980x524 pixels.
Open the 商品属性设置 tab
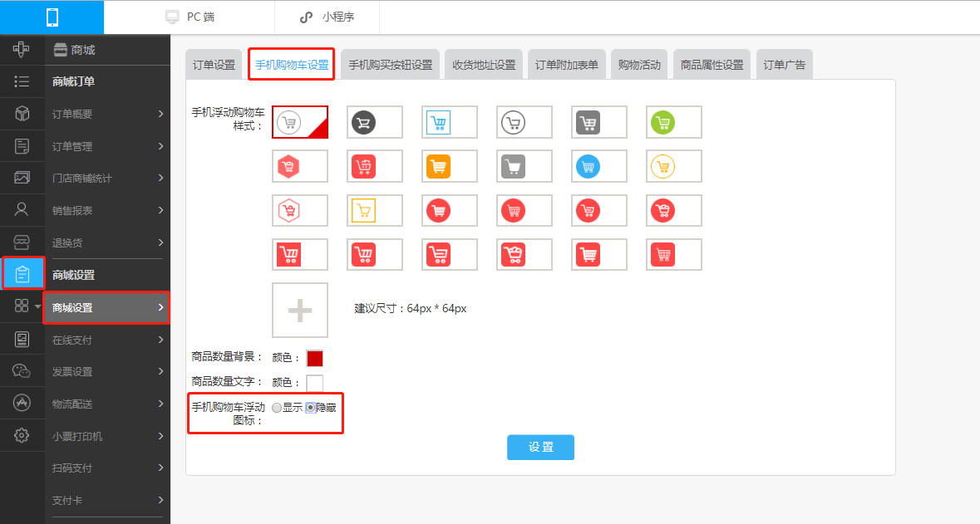click(x=712, y=64)
